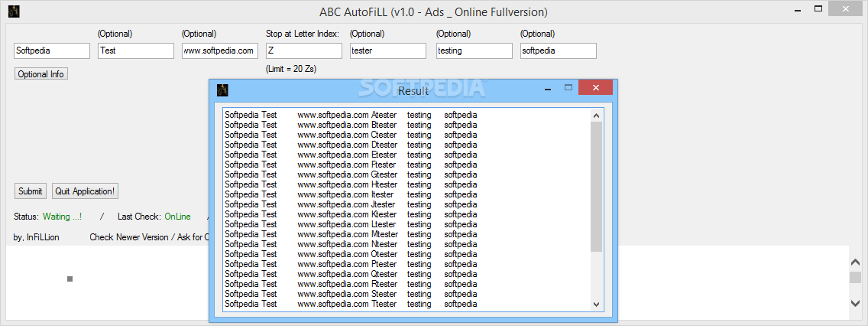Select the Ltester result row
This screenshot has height=326, width=868.
point(351,224)
